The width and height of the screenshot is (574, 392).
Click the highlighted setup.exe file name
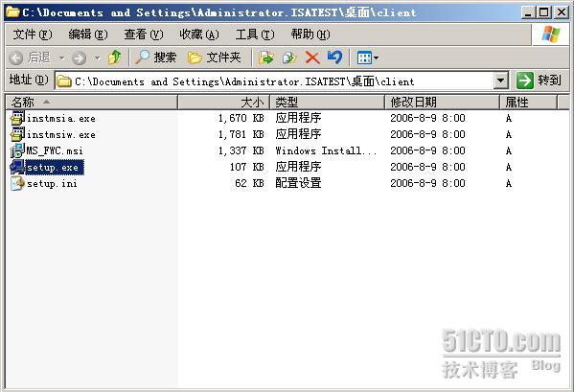point(55,168)
